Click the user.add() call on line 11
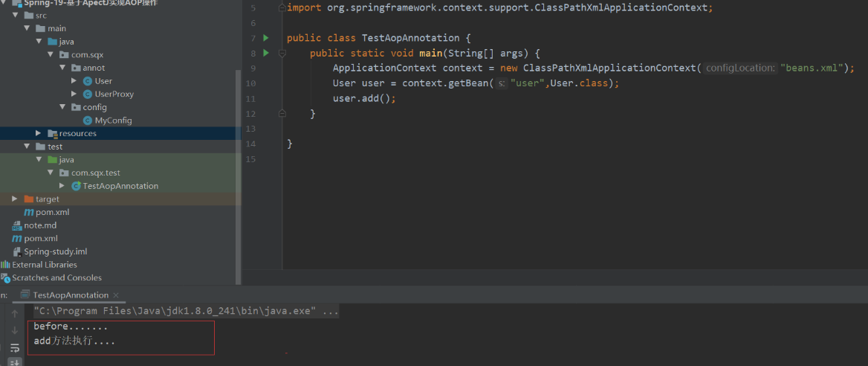Viewport: 868px width, 366px height. (365, 98)
